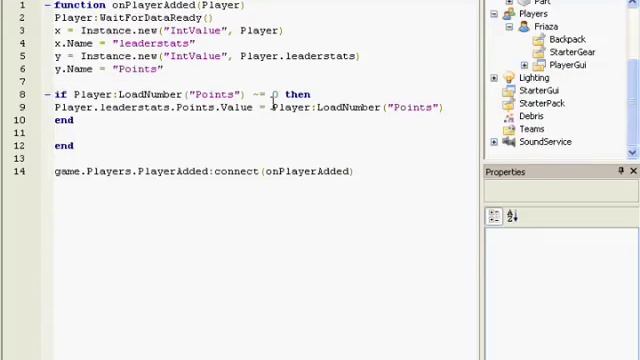Click the string "Points" on line 6
This screenshot has width=640, height=360.
(138, 69)
